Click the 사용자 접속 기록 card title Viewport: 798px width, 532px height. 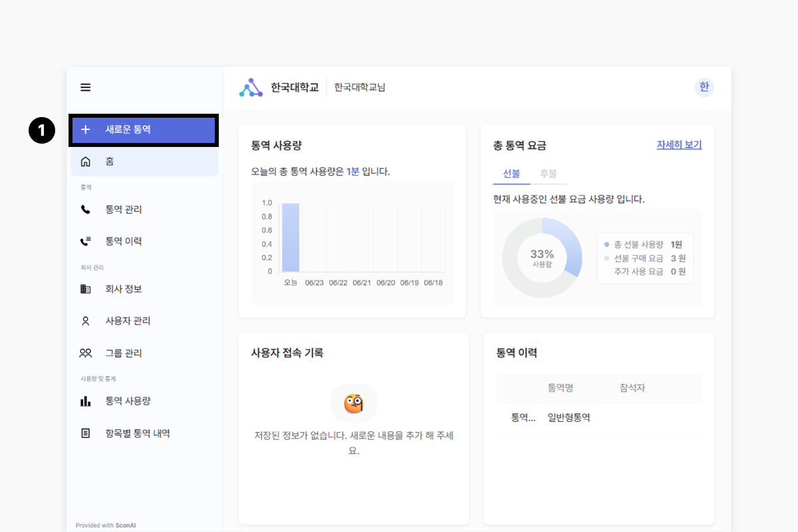point(287,353)
